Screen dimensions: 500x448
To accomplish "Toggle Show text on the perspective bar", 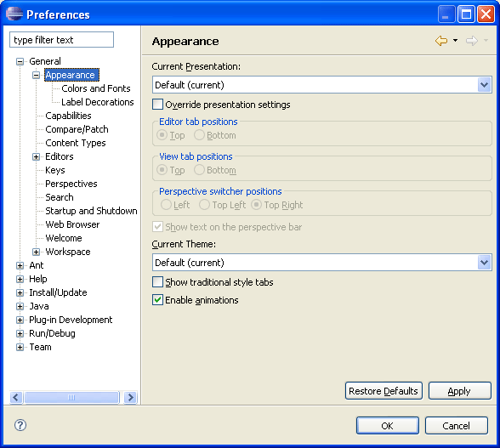I will point(157,227).
